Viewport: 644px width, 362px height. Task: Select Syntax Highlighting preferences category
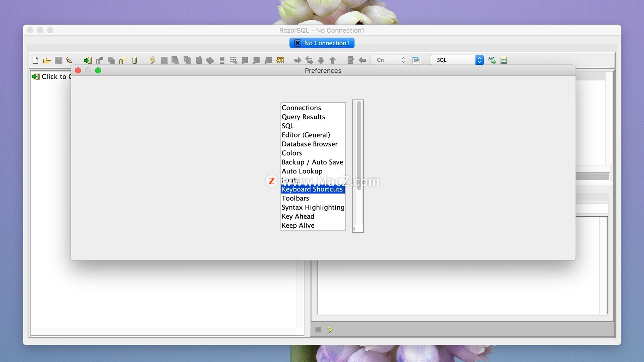(x=313, y=207)
